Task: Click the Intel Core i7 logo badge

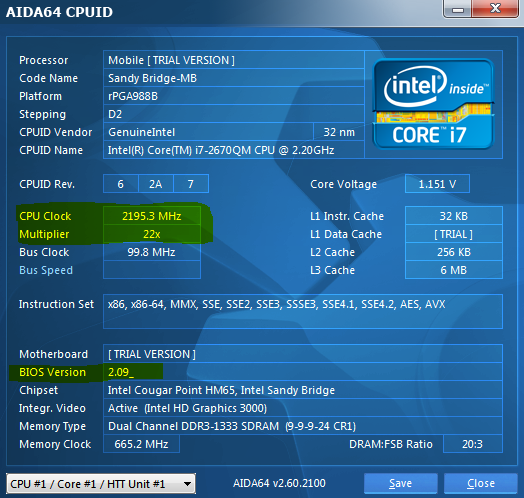Action: 433,104
